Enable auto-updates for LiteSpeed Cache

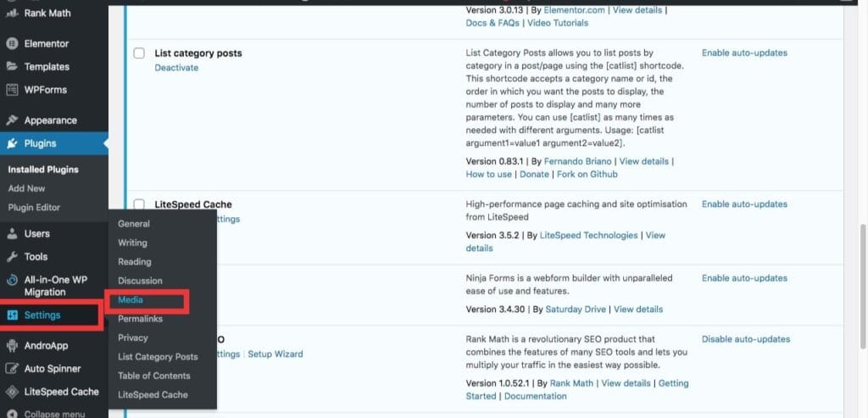[744, 204]
